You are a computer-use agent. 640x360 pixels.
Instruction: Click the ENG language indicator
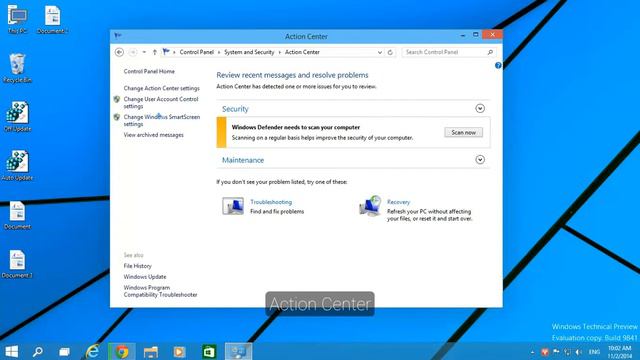[594, 352]
